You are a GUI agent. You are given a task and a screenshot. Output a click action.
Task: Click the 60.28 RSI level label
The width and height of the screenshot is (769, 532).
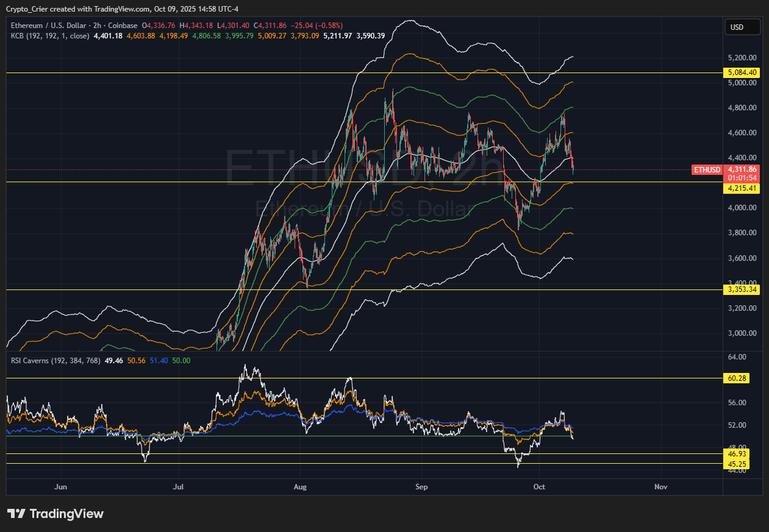point(736,378)
